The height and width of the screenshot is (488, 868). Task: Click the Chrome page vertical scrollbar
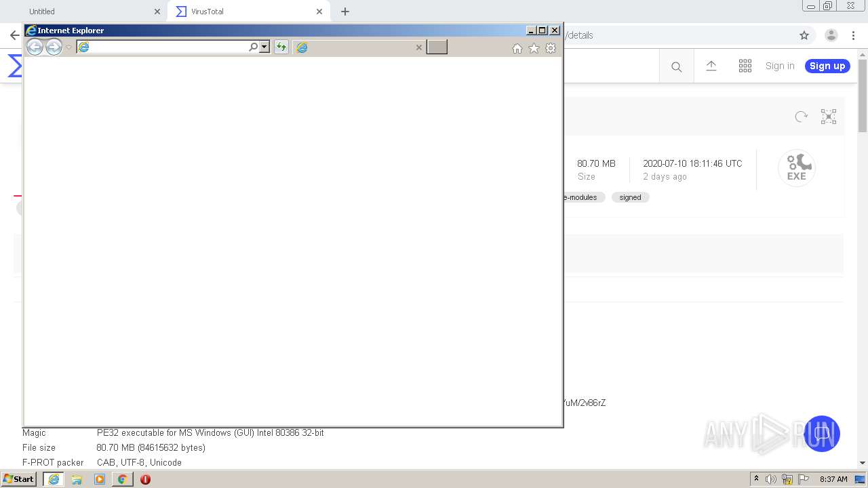pyautogui.click(x=863, y=95)
